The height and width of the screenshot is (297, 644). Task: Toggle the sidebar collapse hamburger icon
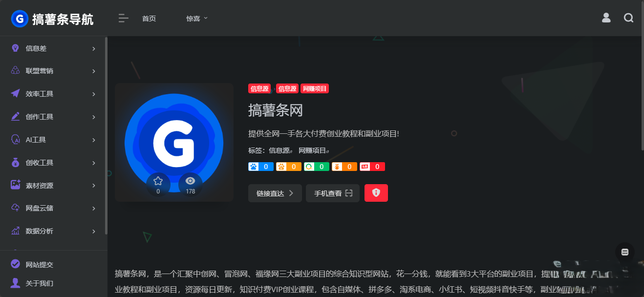(x=123, y=19)
